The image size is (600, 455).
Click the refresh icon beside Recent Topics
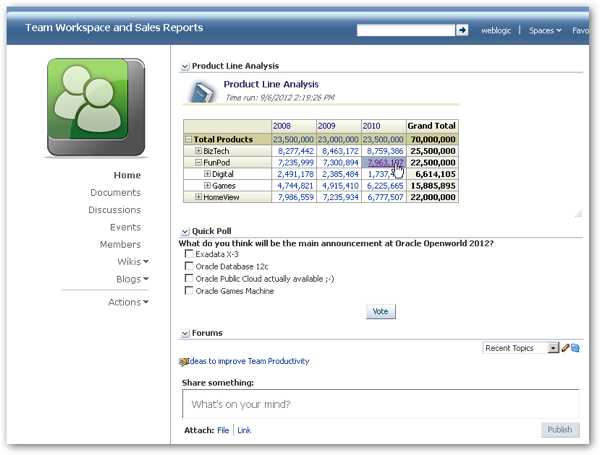click(575, 348)
